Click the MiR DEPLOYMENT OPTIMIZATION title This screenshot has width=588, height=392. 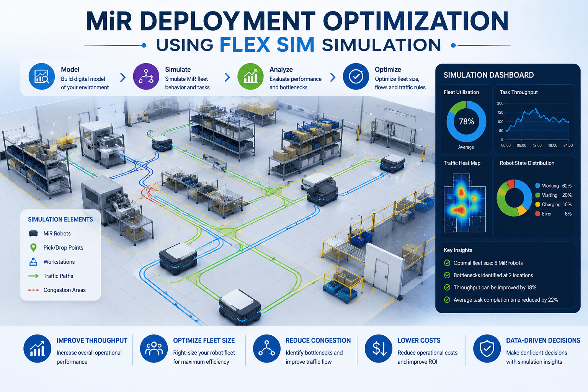click(297, 21)
